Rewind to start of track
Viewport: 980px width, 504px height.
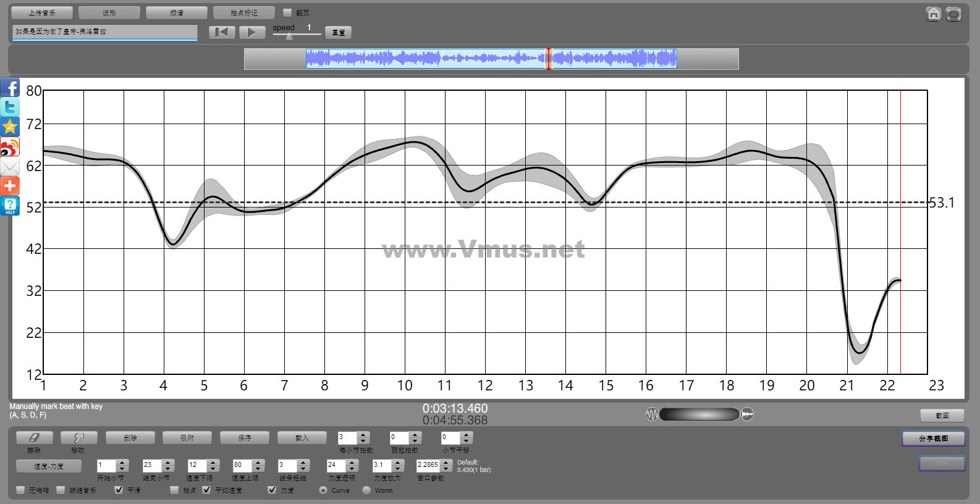pos(222,32)
